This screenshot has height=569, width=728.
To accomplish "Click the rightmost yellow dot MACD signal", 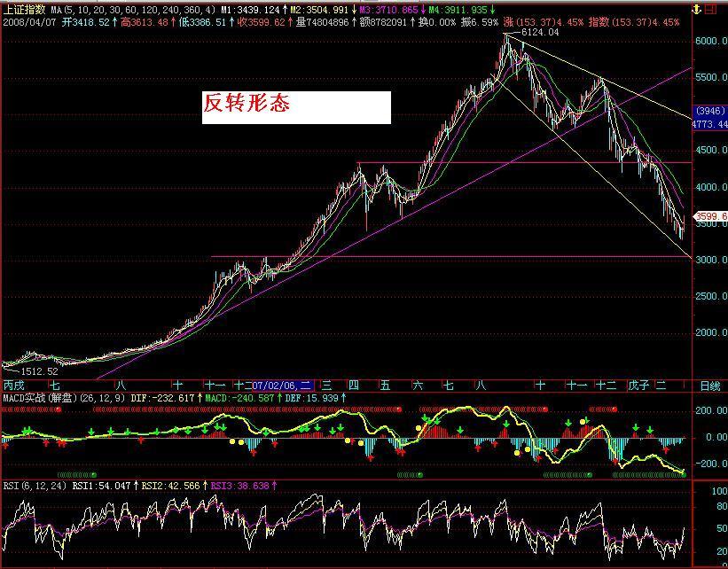I will tap(583, 421).
